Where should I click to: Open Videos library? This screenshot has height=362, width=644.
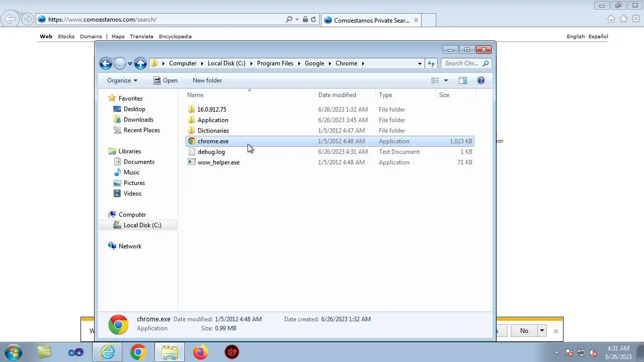[x=132, y=194]
